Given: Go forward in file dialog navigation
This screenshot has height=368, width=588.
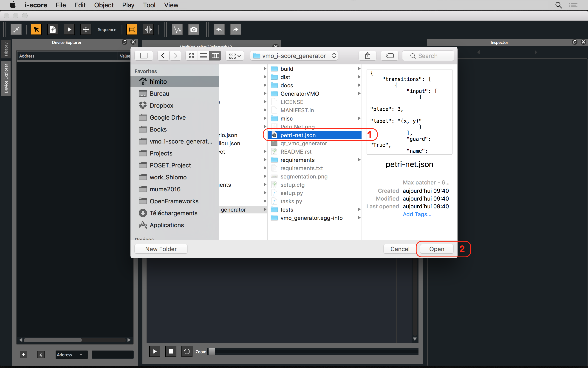Looking at the screenshot, I should pos(175,56).
